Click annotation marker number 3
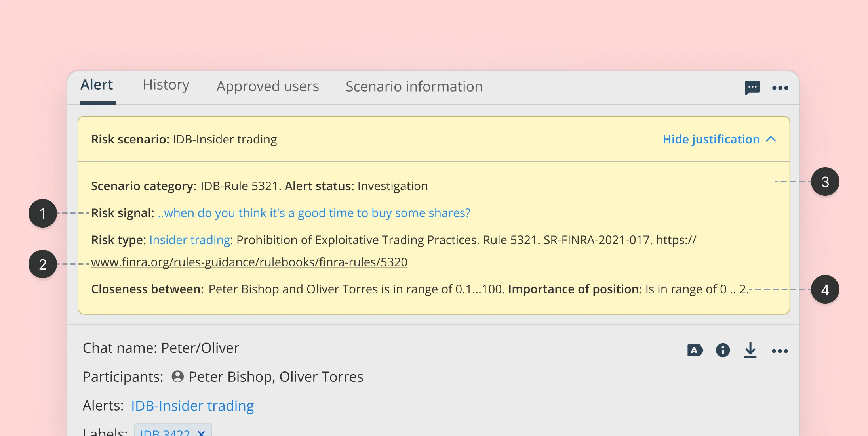 (x=825, y=182)
